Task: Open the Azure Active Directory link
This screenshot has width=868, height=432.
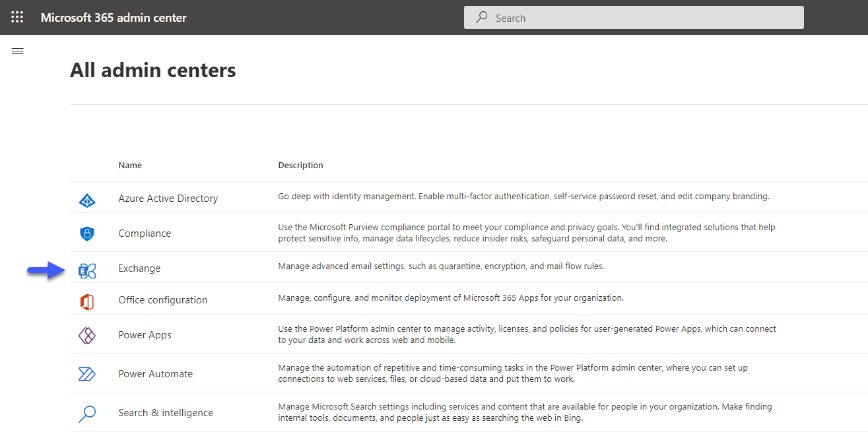Action: (x=168, y=199)
